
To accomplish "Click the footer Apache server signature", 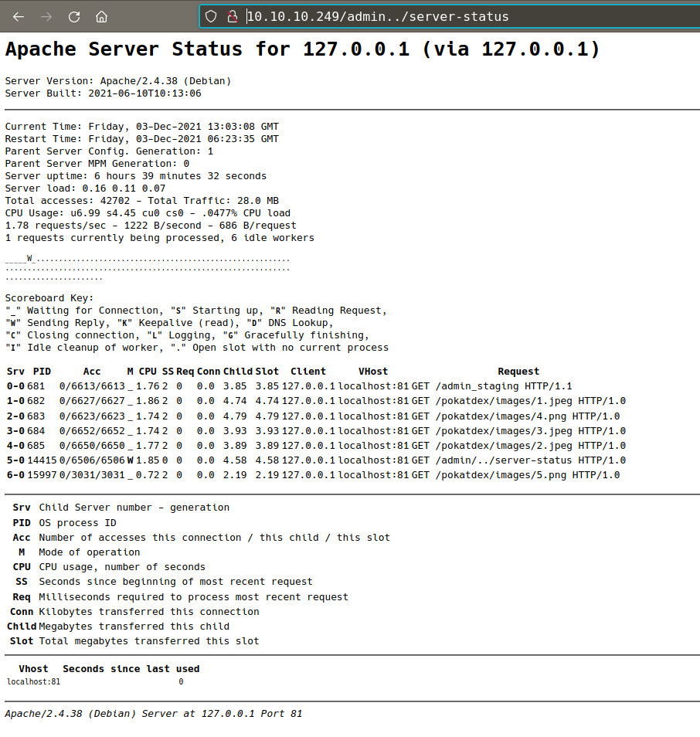I will coord(153,714).
